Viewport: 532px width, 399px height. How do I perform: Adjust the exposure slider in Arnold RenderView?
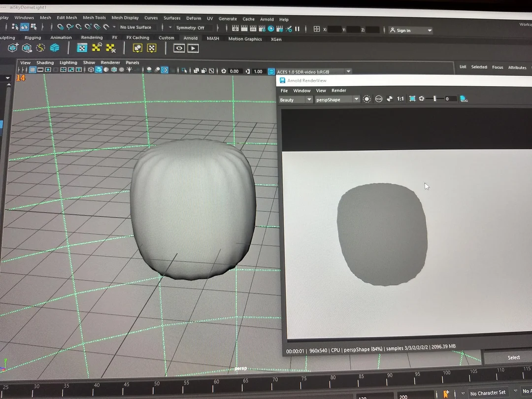434,99
